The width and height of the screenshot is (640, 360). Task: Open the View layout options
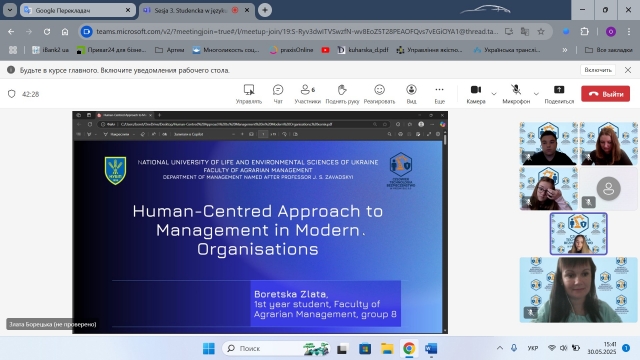(x=411, y=94)
